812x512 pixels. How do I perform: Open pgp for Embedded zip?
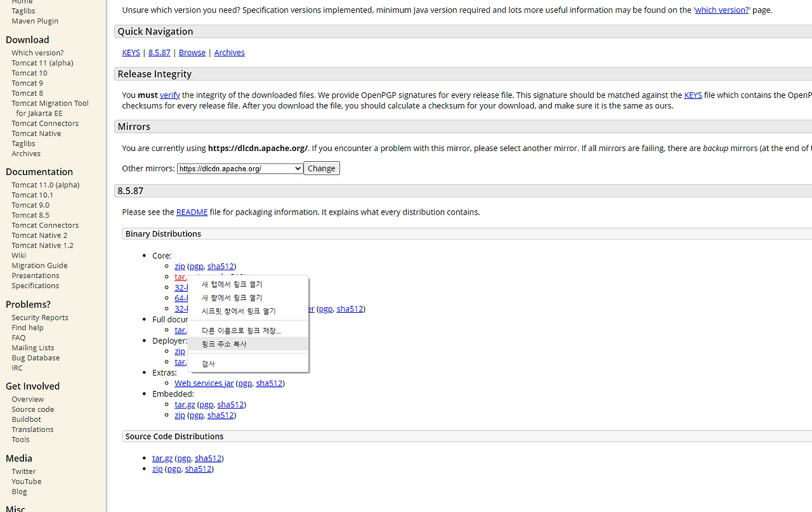pos(197,416)
